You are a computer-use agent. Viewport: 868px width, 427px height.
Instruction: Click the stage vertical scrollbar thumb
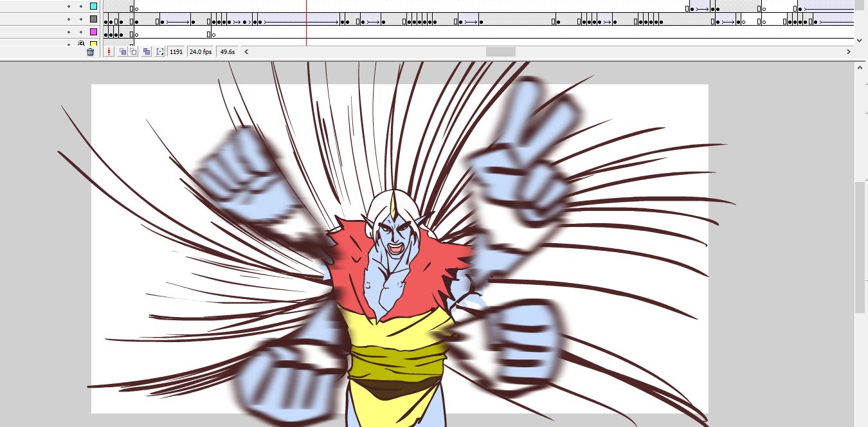pos(860,248)
